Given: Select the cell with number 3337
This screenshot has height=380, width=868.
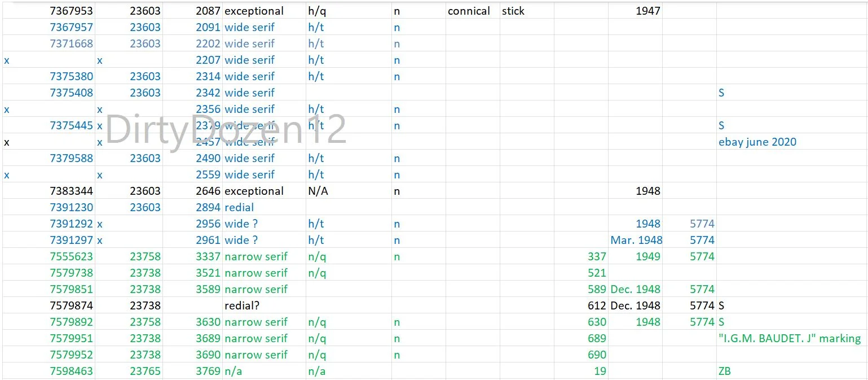Looking at the screenshot, I should click(x=208, y=256).
